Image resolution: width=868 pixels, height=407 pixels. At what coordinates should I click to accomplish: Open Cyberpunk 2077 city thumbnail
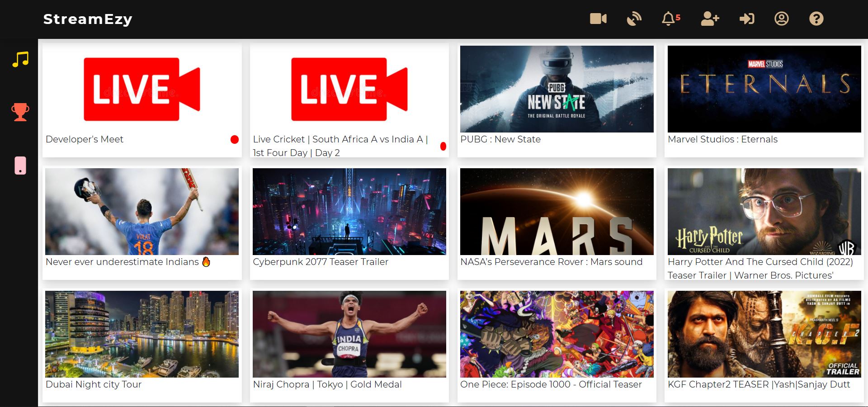349,212
